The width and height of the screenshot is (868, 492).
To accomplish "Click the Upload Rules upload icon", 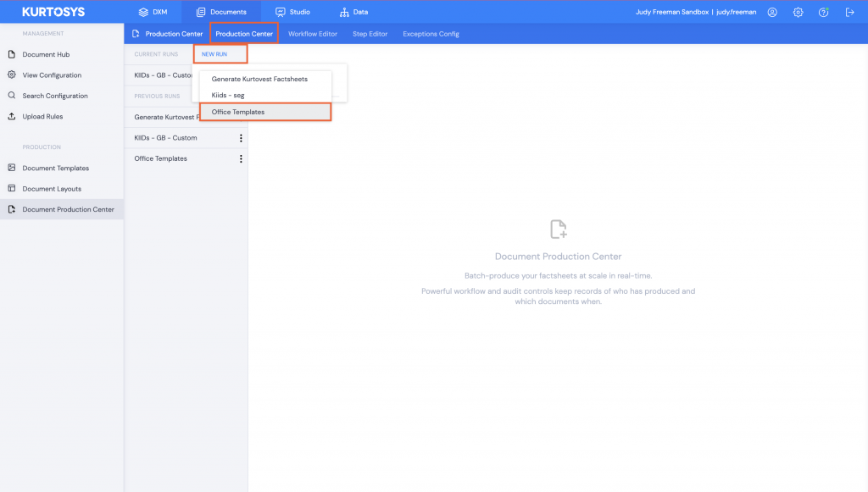I will tap(12, 116).
